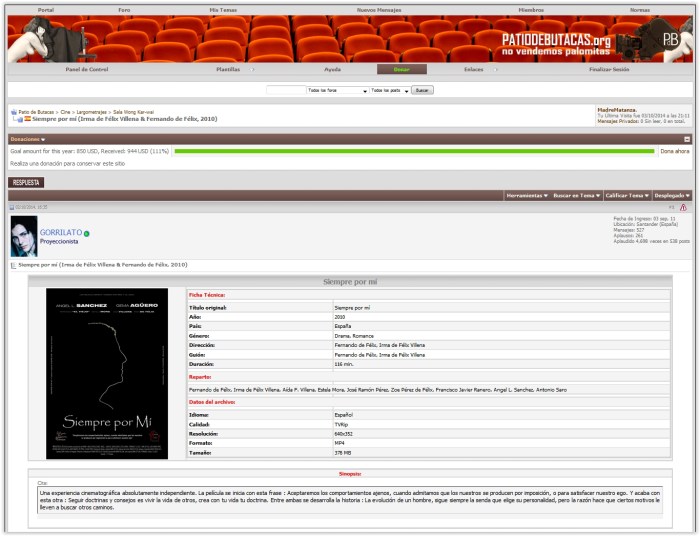The height and width of the screenshot is (536, 700).
Task: Click the Buscar search button
Action: click(422, 91)
